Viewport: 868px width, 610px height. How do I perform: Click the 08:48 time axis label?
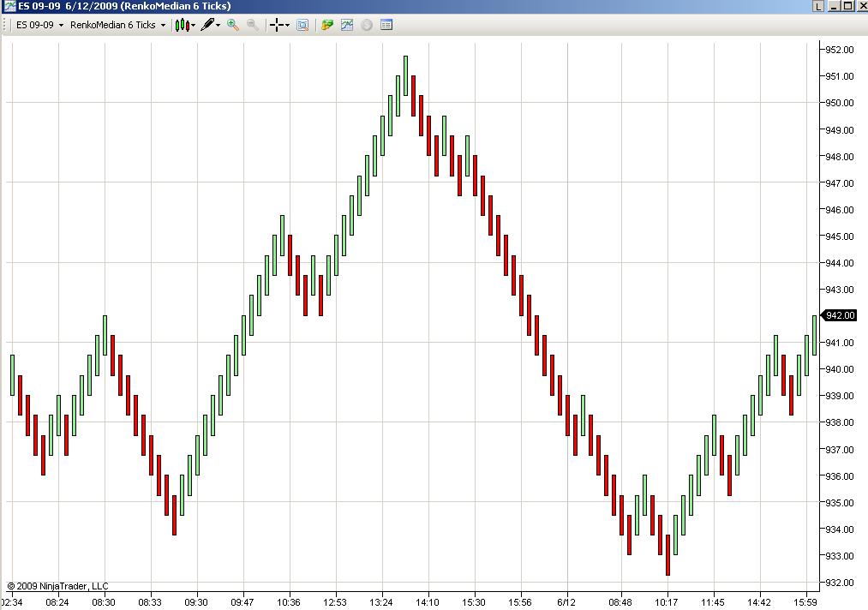coord(620,602)
